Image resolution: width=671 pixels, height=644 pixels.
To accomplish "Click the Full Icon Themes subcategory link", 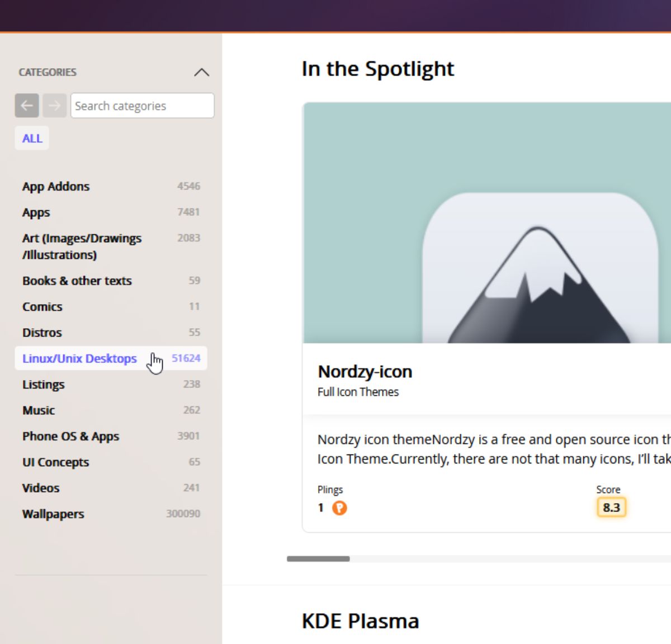I will [x=358, y=392].
